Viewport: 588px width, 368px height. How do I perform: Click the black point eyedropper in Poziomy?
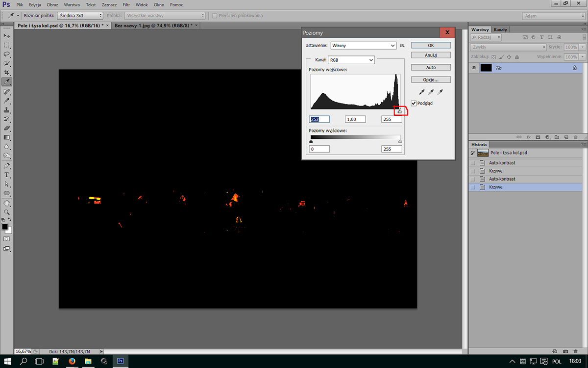(x=422, y=92)
